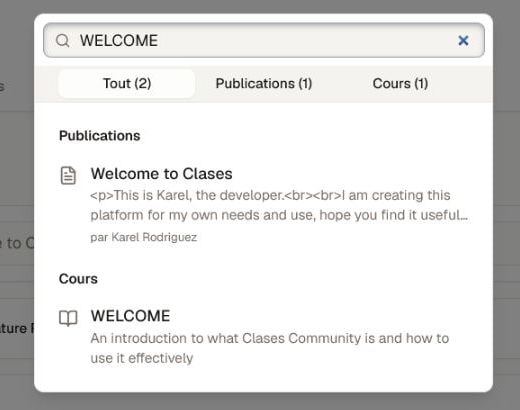Click the author line par Karel Rodriguez
The height and width of the screenshot is (410, 520).
point(144,237)
